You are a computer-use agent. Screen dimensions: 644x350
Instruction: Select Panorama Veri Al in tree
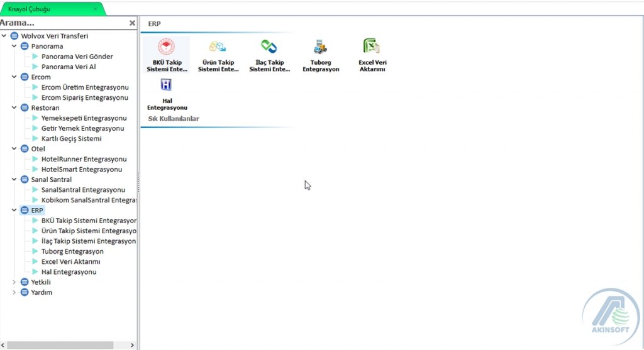pyautogui.click(x=69, y=67)
